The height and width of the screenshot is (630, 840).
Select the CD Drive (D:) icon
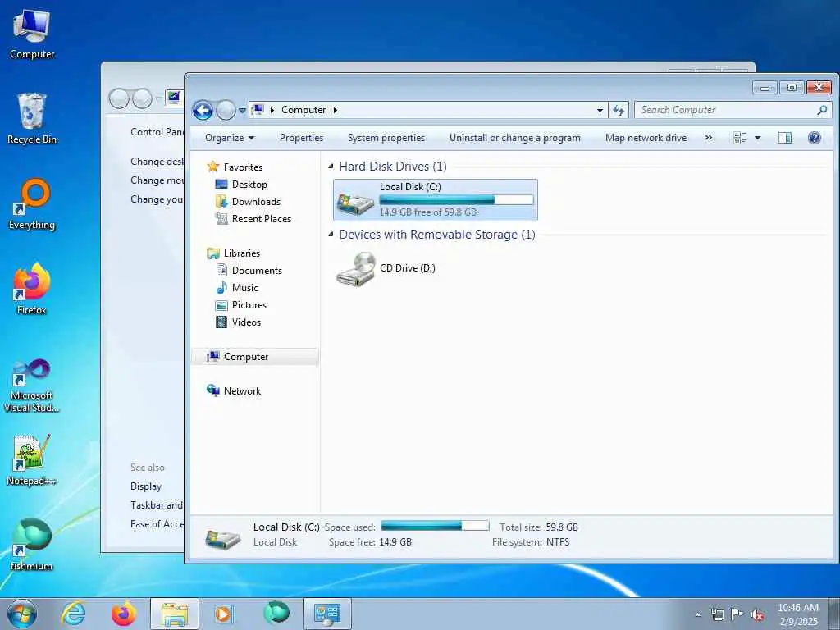coord(356,269)
